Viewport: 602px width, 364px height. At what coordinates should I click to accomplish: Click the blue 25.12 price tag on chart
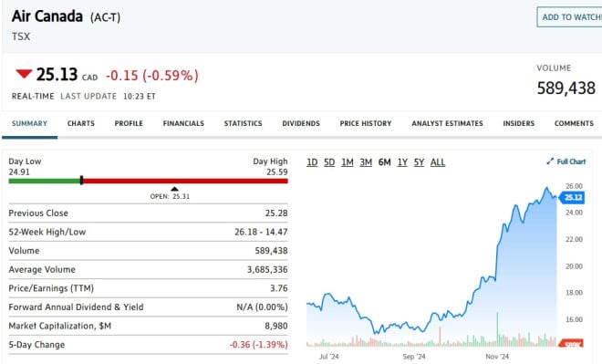point(572,197)
